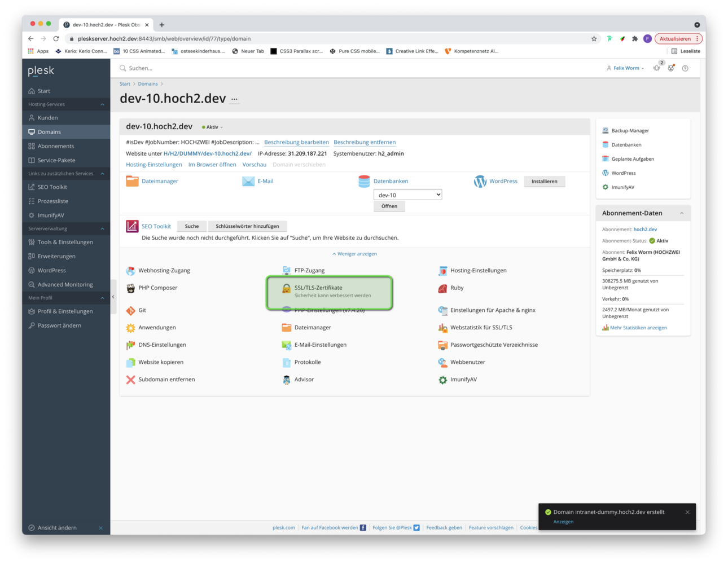
Task: Open the Advisor icon
Action: 287,380
